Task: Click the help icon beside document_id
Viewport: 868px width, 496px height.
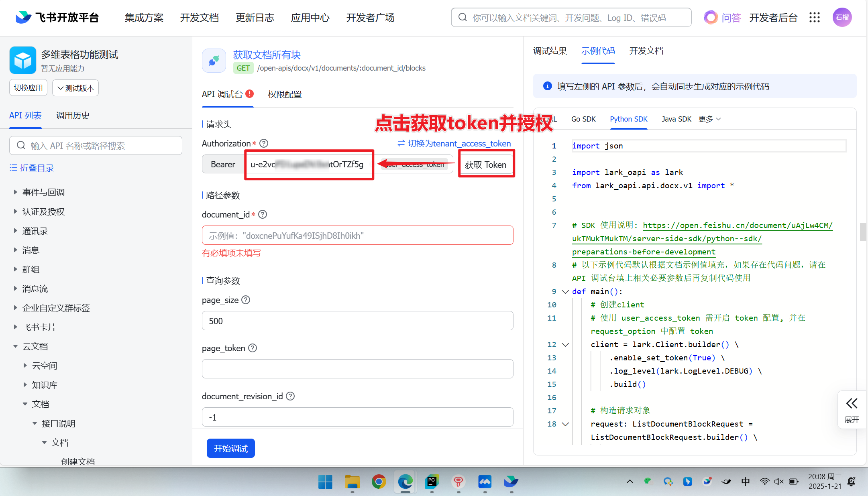Action: click(x=263, y=214)
